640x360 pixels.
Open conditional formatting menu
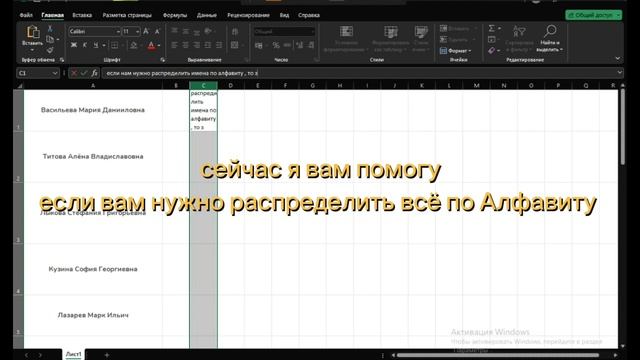[346, 38]
